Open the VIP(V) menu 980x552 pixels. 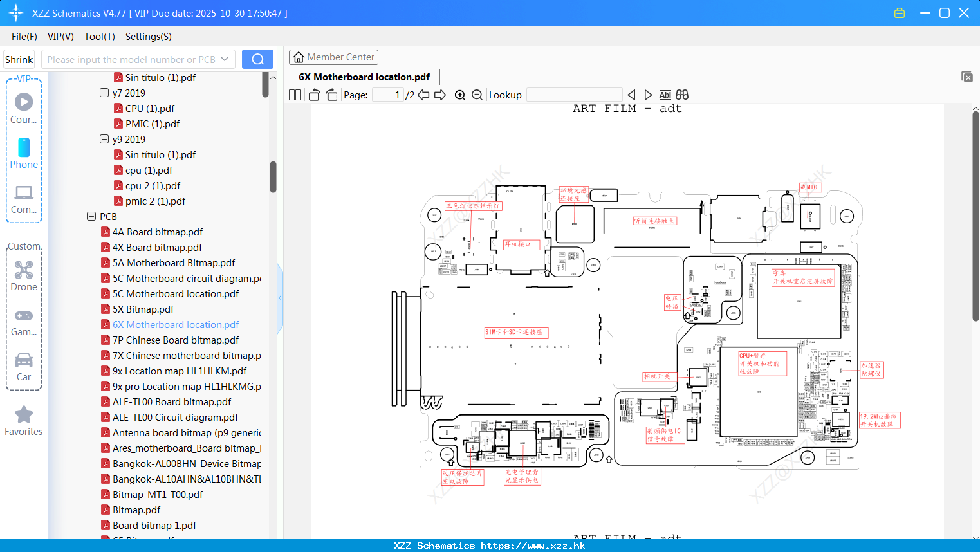60,37
